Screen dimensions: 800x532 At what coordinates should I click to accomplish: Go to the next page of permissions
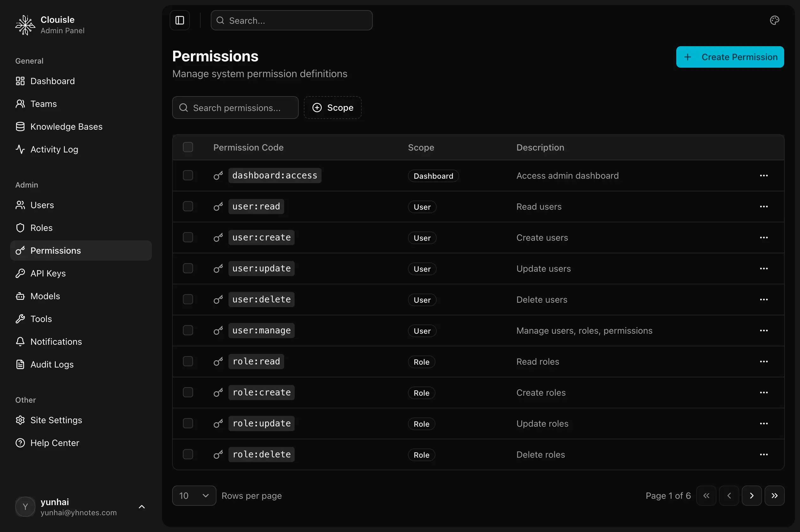pyautogui.click(x=752, y=495)
